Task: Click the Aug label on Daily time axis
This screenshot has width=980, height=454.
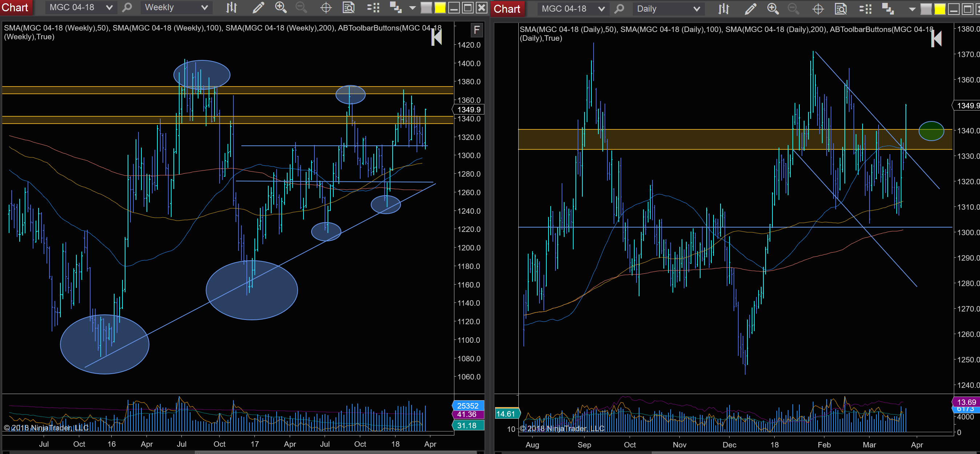Action: 532,445
